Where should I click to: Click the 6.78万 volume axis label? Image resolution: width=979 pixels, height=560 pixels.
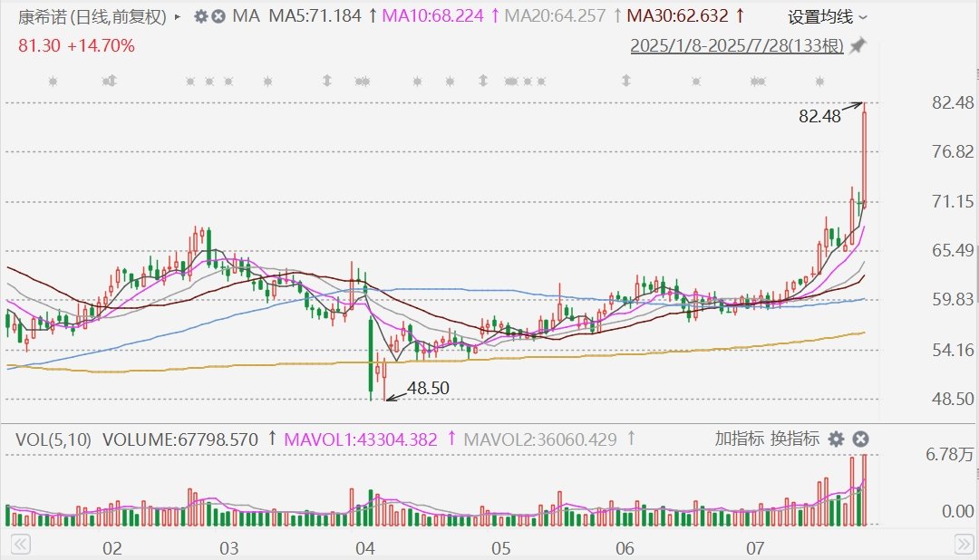coord(950,455)
